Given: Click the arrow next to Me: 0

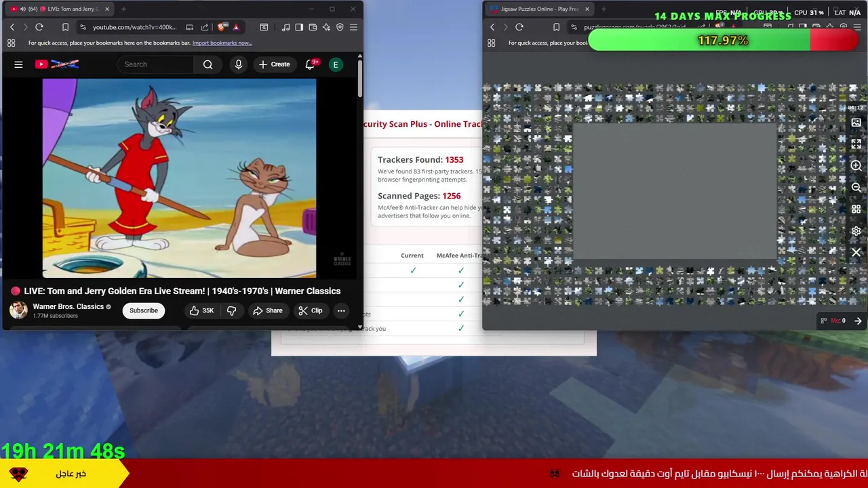Looking at the screenshot, I should pyautogui.click(x=858, y=321).
